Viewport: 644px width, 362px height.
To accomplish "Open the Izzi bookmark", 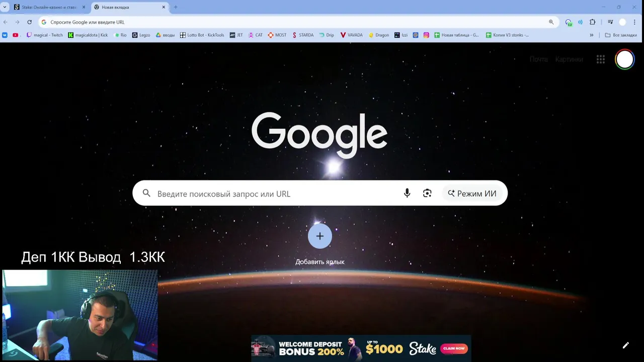I will [401, 35].
